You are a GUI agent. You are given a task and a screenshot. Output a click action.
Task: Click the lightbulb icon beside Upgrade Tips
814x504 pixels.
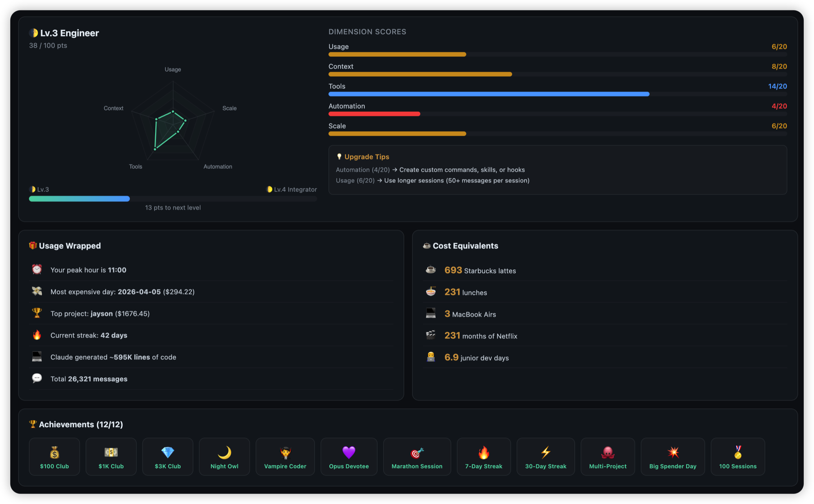click(339, 157)
